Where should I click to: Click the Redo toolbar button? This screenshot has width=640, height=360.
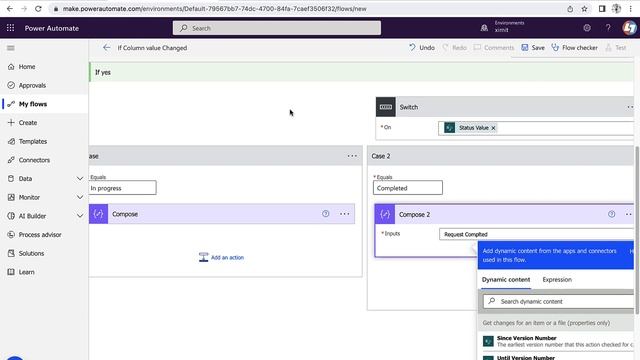(454, 48)
